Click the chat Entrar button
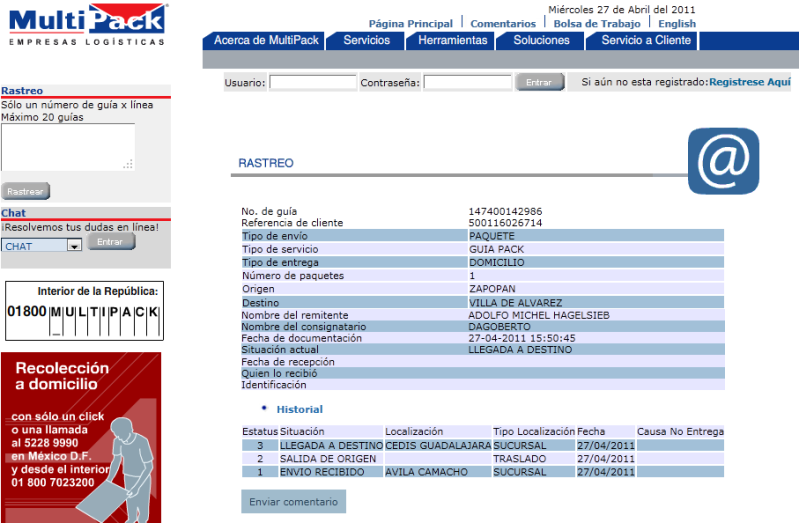This screenshot has width=799, height=523. (111, 242)
